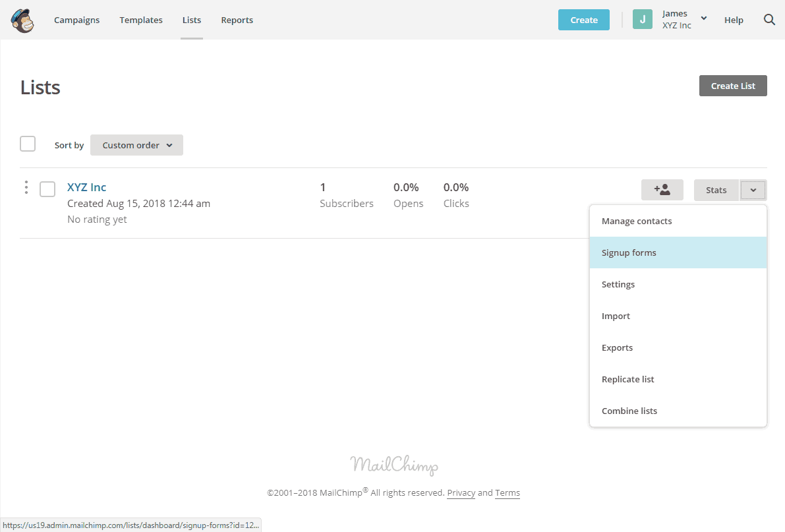
Task: Tick the select-all lists checkbox
Action: (28, 144)
